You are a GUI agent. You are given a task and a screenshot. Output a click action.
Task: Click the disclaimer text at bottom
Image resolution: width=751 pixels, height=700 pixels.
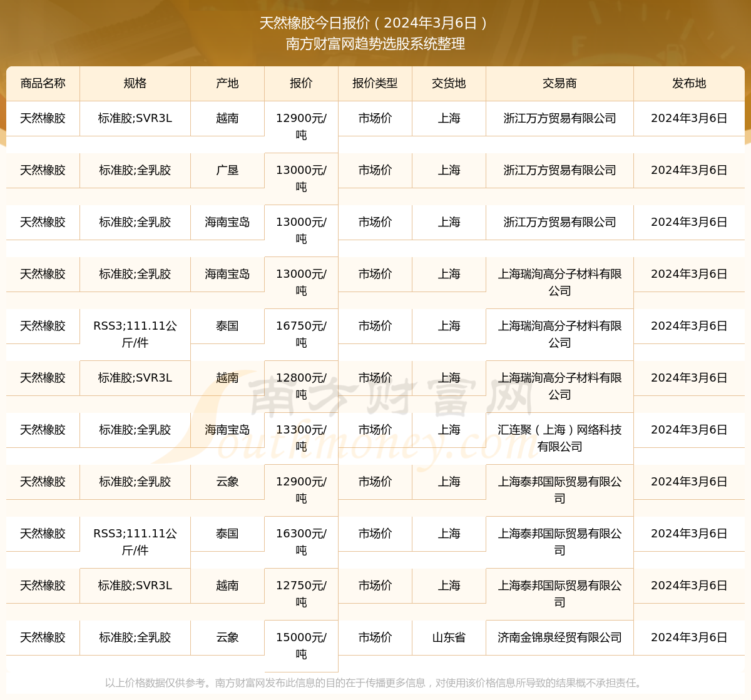(374, 682)
